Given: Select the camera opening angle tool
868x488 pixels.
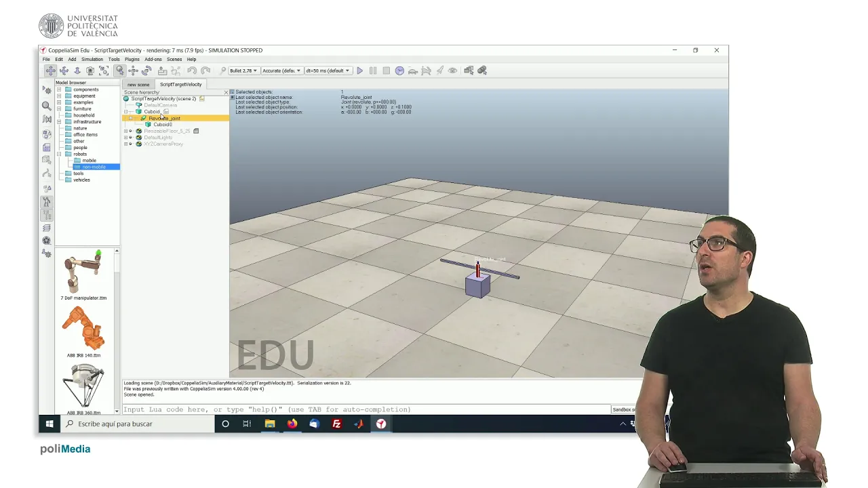Looking at the screenshot, I should [x=90, y=70].
